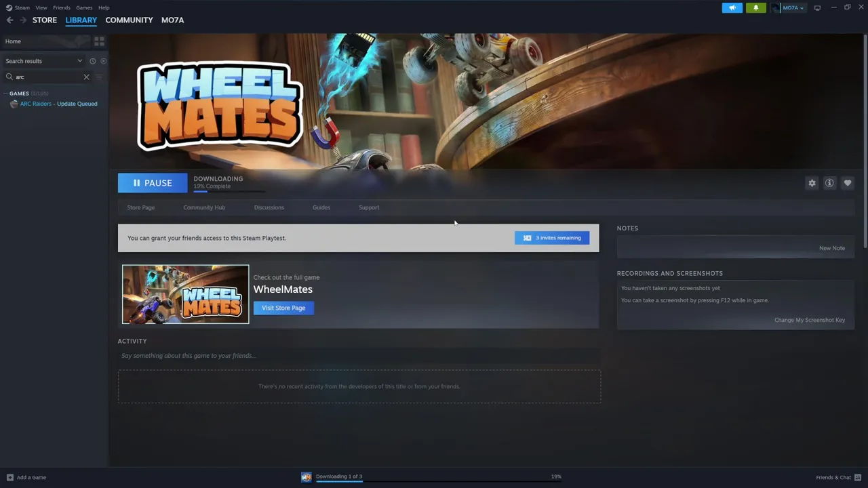Screen dimensions: 868x488
Task: Open the Games menu
Action: [84, 7]
